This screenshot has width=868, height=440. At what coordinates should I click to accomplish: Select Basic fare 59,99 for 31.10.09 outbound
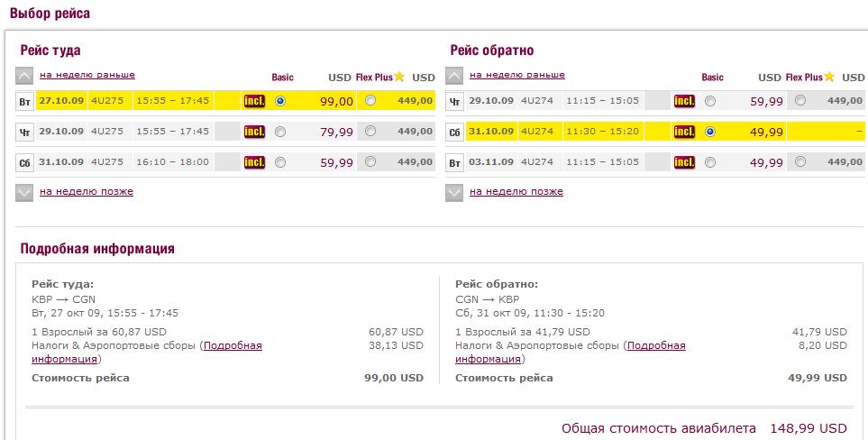pyautogui.click(x=280, y=163)
